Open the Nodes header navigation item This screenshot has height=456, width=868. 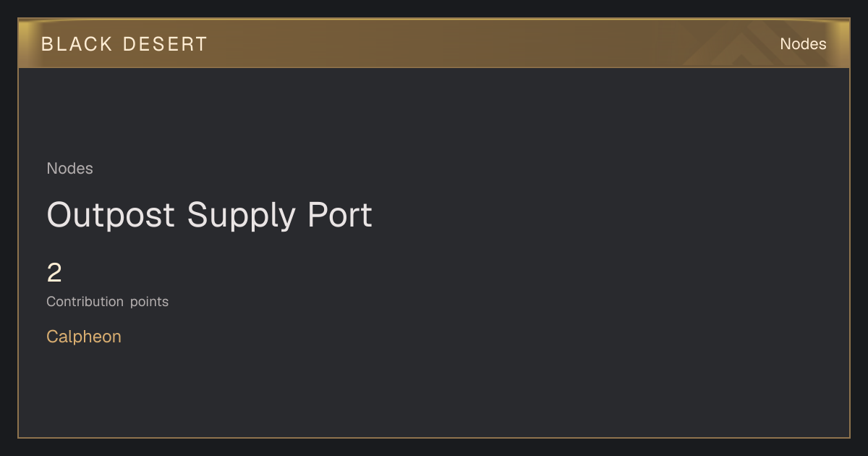point(803,44)
